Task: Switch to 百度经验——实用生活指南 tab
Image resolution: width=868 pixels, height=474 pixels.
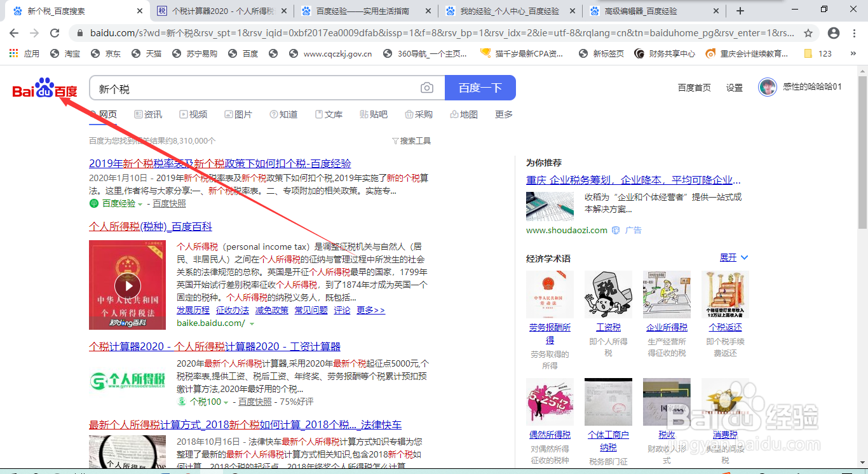Action: click(x=367, y=11)
